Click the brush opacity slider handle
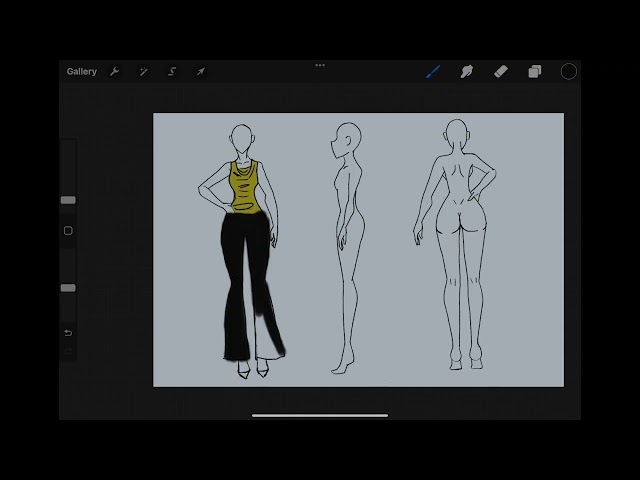 point(68,288)
